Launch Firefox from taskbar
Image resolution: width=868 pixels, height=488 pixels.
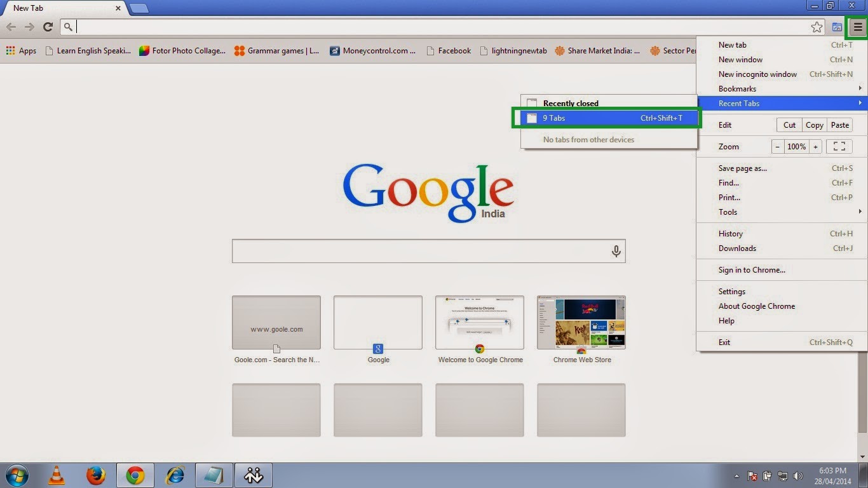pos(96,475)
